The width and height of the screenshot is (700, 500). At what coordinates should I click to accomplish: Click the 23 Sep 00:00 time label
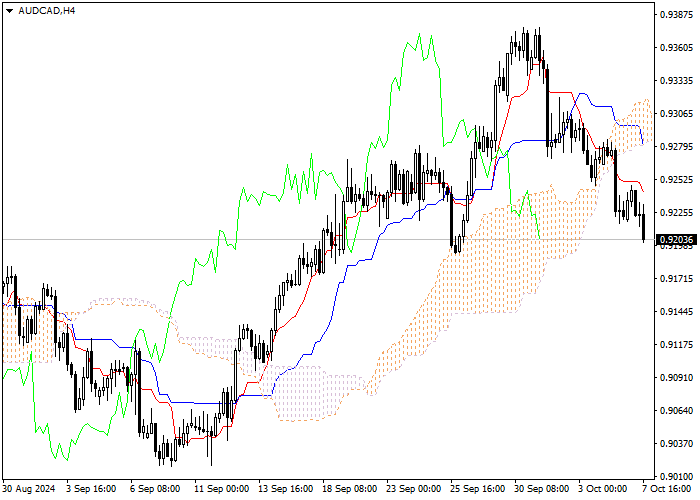coord(414,489)
